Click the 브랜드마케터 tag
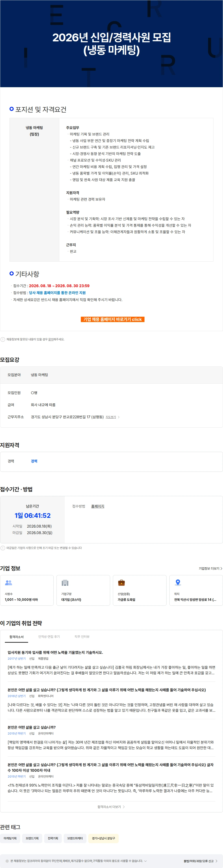 tap(75, 838)
